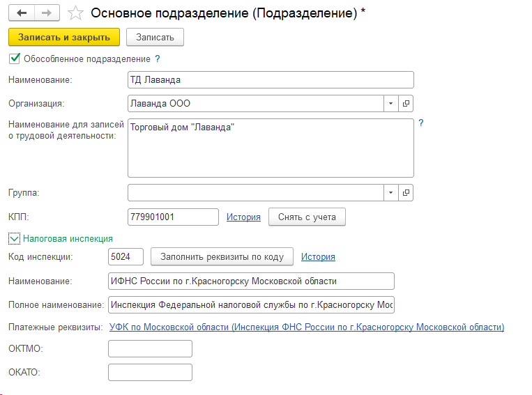The height and width of the screenshot is (395, 532).
Task: Open История link next to inspection code
Action: pyautogui.click(x=318, y=256)
